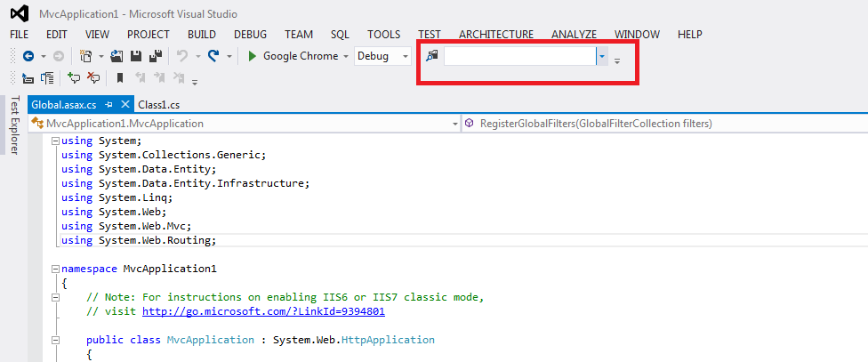Click the Navigate Backward arrow icon
This screenshot has width=868, height=362.
pyautogui.click(x=28, y=56)
